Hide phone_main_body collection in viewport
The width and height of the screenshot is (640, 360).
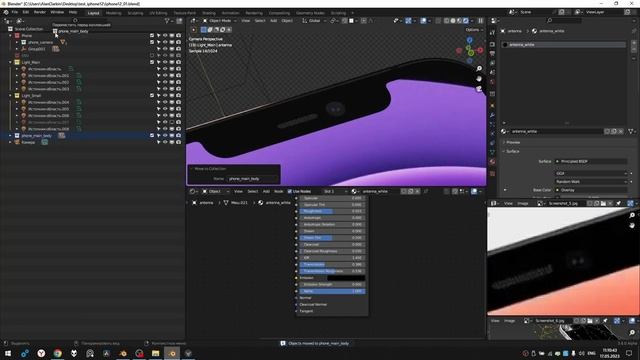click(x=165, y=136)
